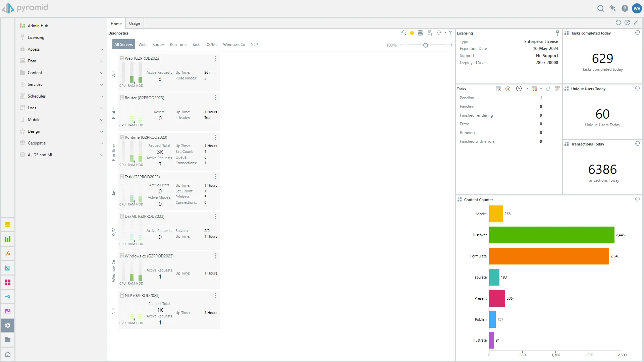Click the Publish paper plane icon
Image resolution: width=644 pixels, height=362 pixels.
tap(8, 297)
